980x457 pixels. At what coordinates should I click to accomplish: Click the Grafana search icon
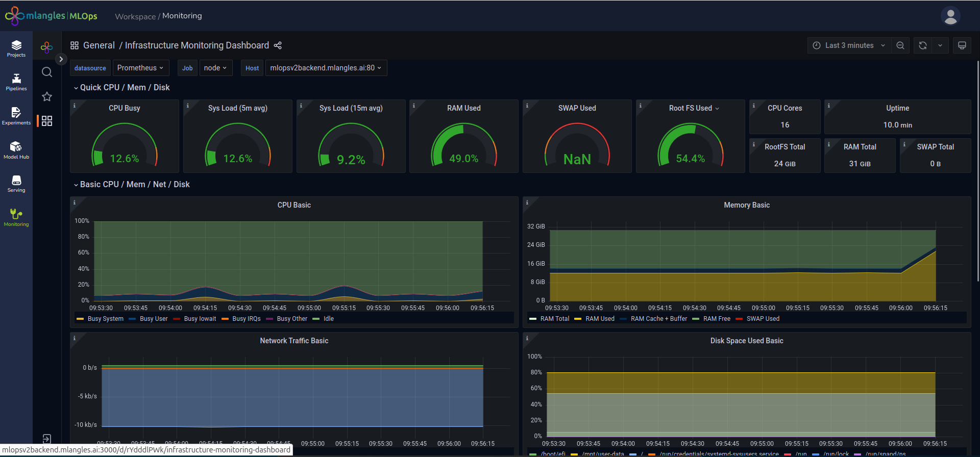(x=47, y=72)
